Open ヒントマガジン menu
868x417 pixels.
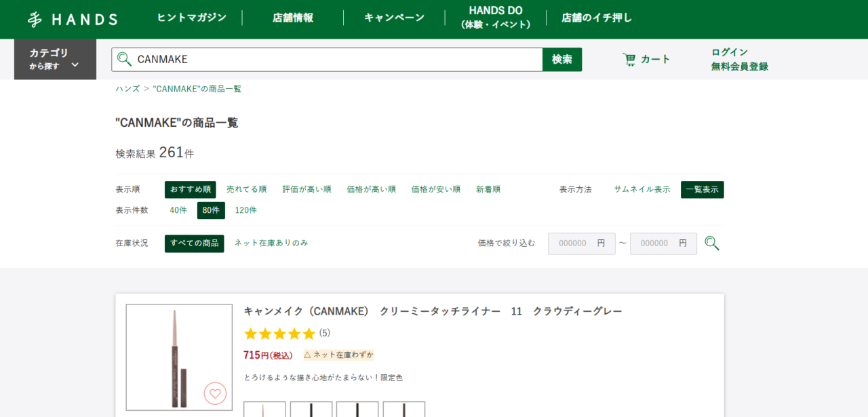click(192, 18)
